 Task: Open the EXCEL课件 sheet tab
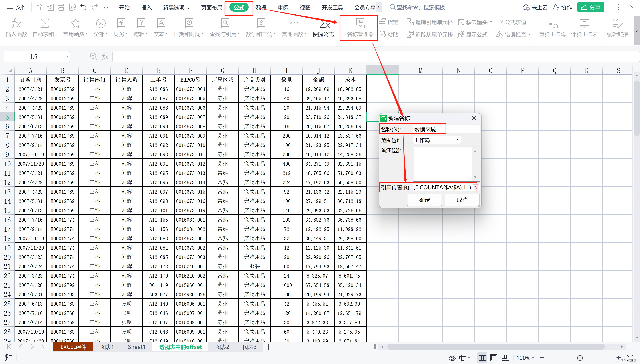(73, 347)
